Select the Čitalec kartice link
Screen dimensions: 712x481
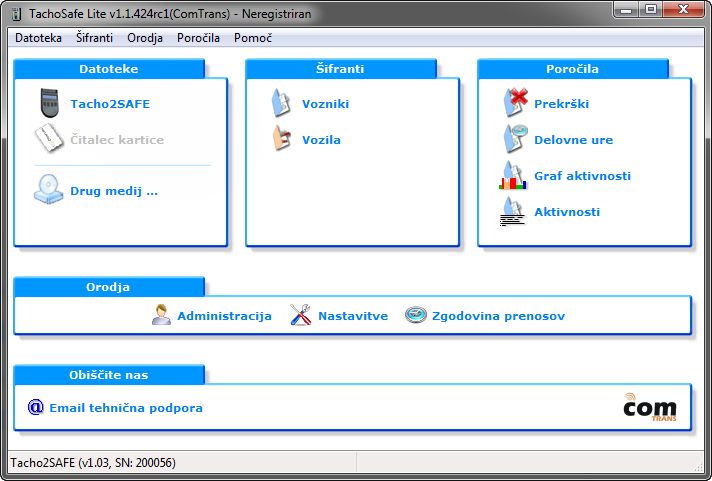[x=117, y=139]
